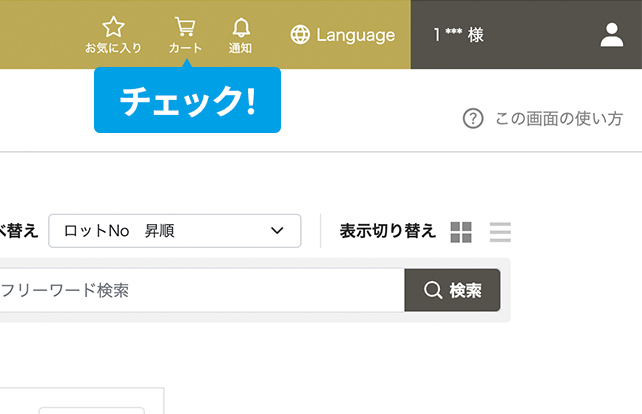Open the カート shopping cart
Image resolution: width=642 pixels, height=414 pixels.
pyautogui.click(x=185, y=35)
